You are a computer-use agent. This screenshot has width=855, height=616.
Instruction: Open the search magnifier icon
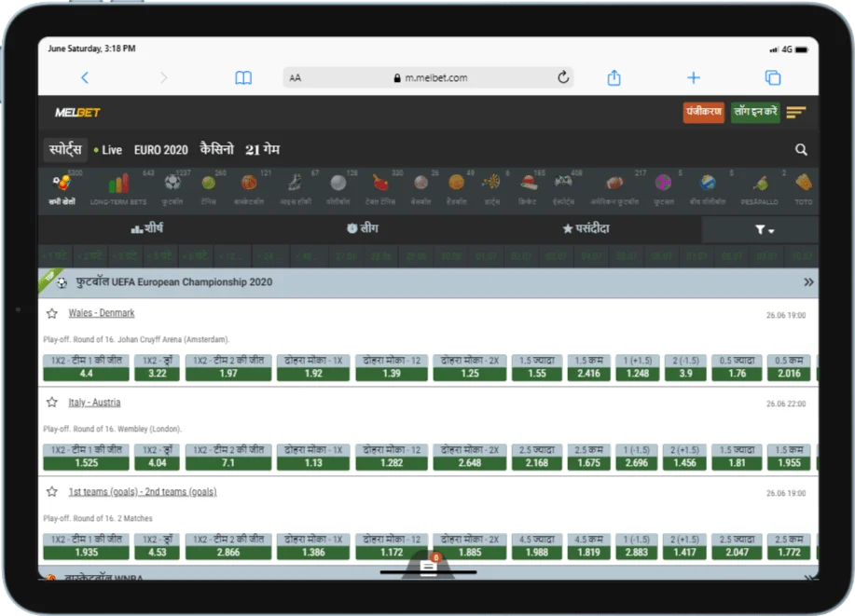[x=801, y=149]
